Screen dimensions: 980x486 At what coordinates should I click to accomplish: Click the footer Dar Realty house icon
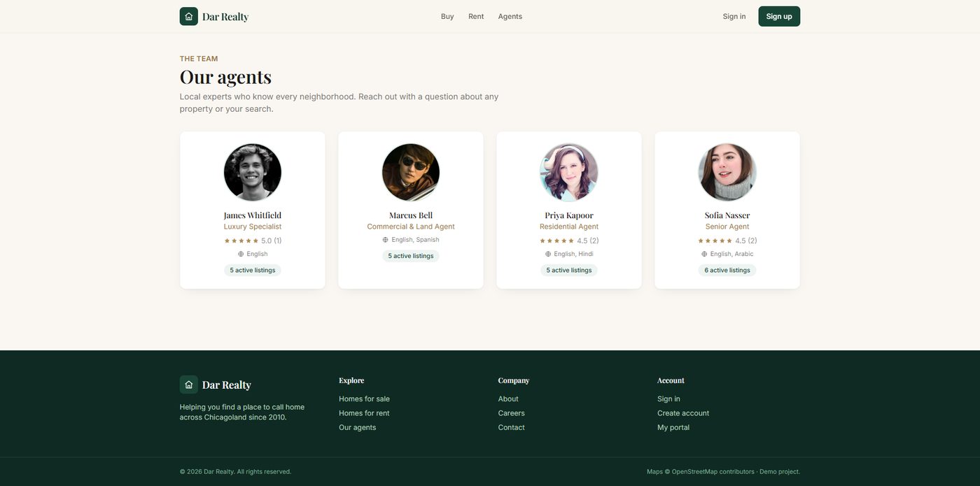click(188, 385)
